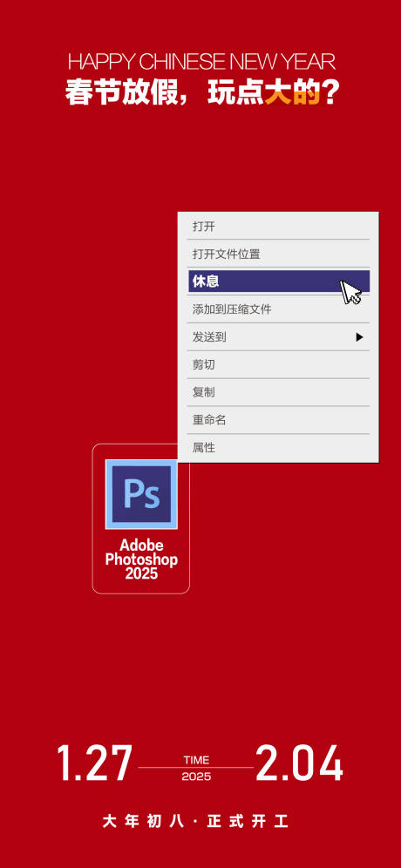
Task: Choose 打开文件位置 from the context menu
Action: click(279, 254)
